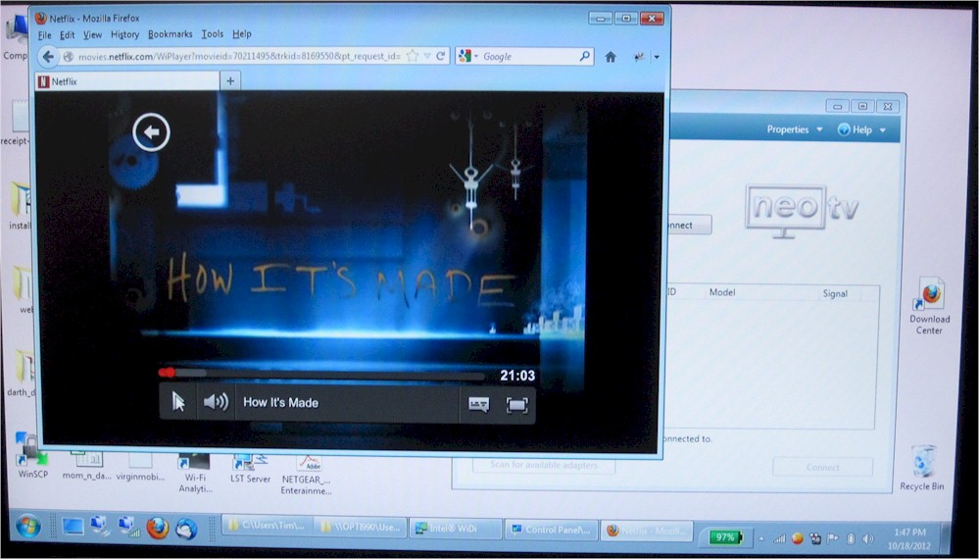The width and height of the screenshot is (980, 560).
Task: Open the View menu
Action: (92, 35)
